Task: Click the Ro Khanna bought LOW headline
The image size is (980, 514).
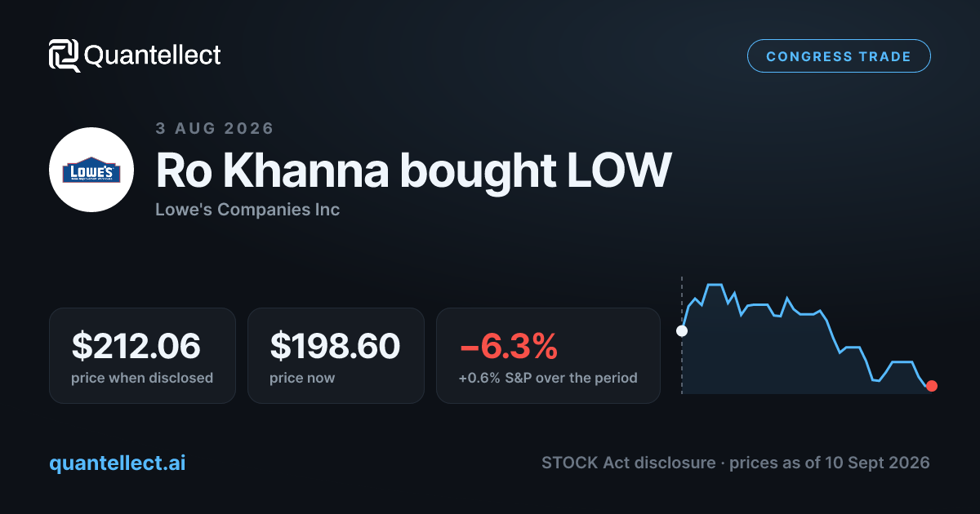Action: click(x=413, y=170)
